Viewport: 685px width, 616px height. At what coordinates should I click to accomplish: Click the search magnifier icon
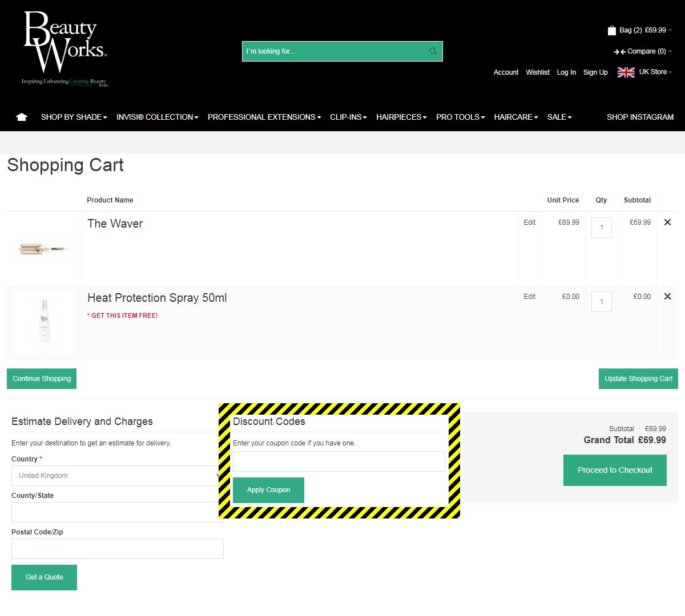pyautogui.click(x=433, y=51)
